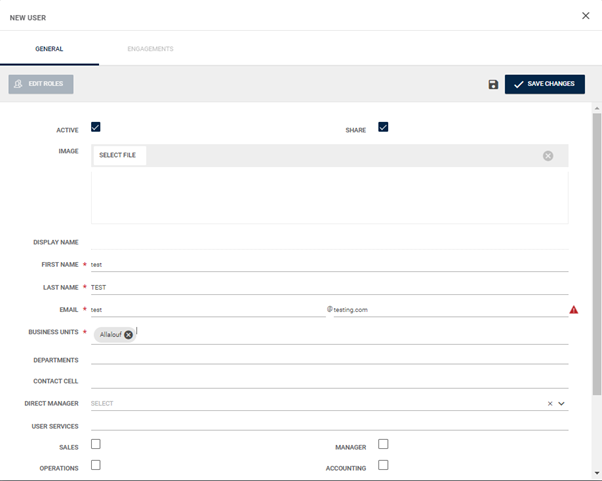Click the vertical scrollbar thumb
The height and width of the screenshot is (481, 602).
pyautogui.click(x=597, y=254)
